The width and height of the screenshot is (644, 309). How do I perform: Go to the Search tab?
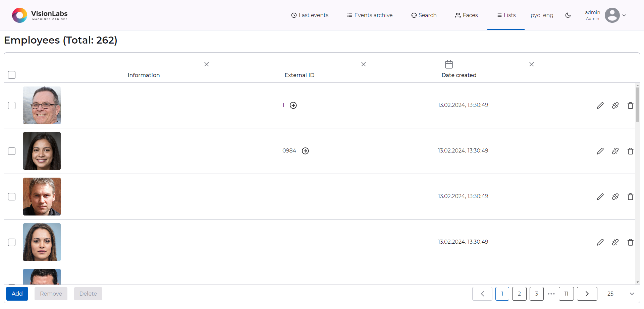(424, 15)
